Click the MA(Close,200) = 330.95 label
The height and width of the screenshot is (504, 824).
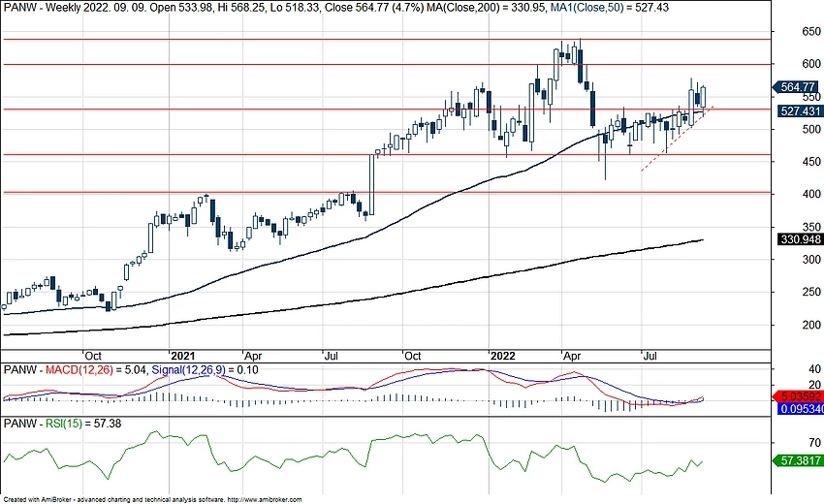tap(486, 8)
